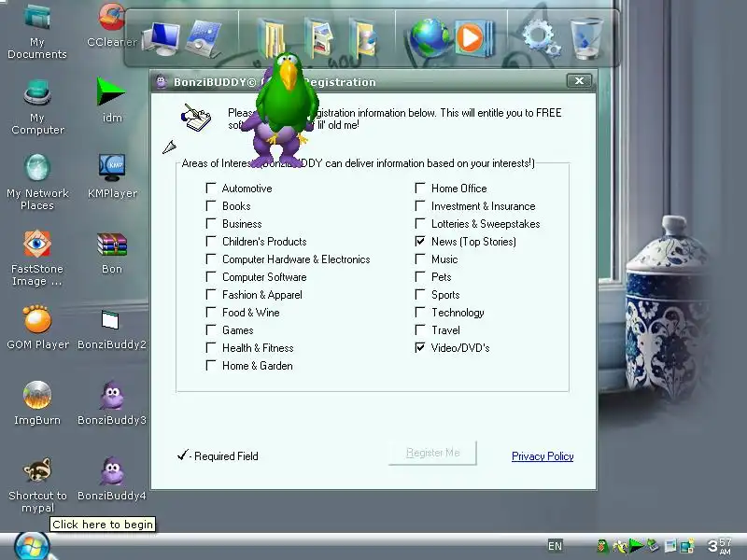This screenshot has height=560, width=747.
Task: Launch GOM Player desktop icon
Action: coord(37,328)
